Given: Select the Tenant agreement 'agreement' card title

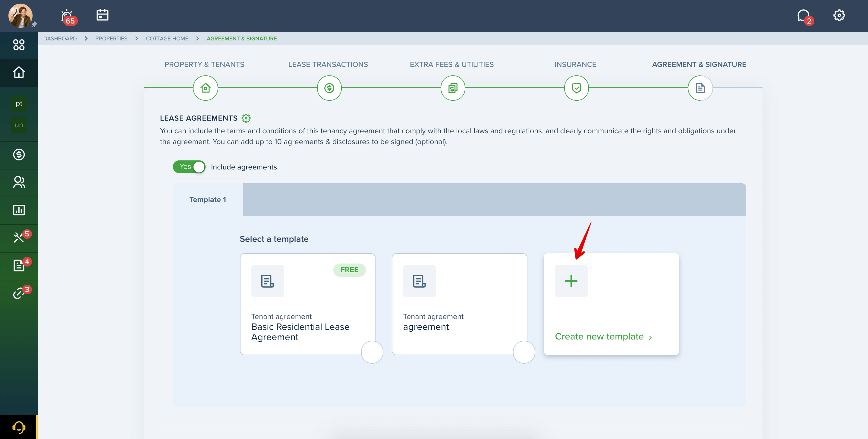Looking at the screenshot, I should pos(426,327).
